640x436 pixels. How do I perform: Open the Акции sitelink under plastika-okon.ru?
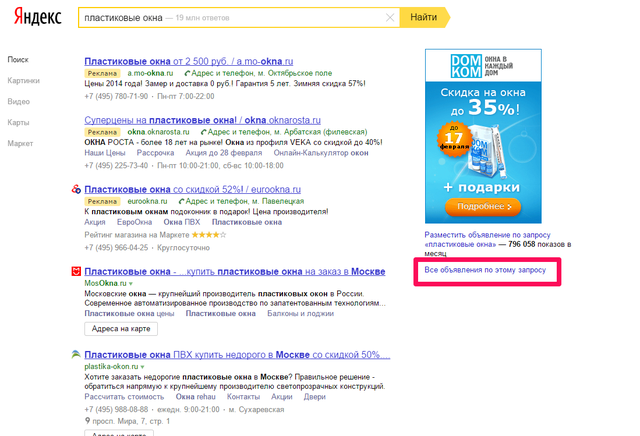pyautogui.click(x=282, y=397)
